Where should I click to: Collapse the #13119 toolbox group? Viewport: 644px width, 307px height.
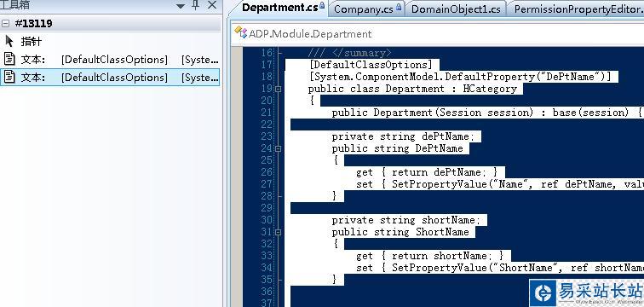(5, 24)
